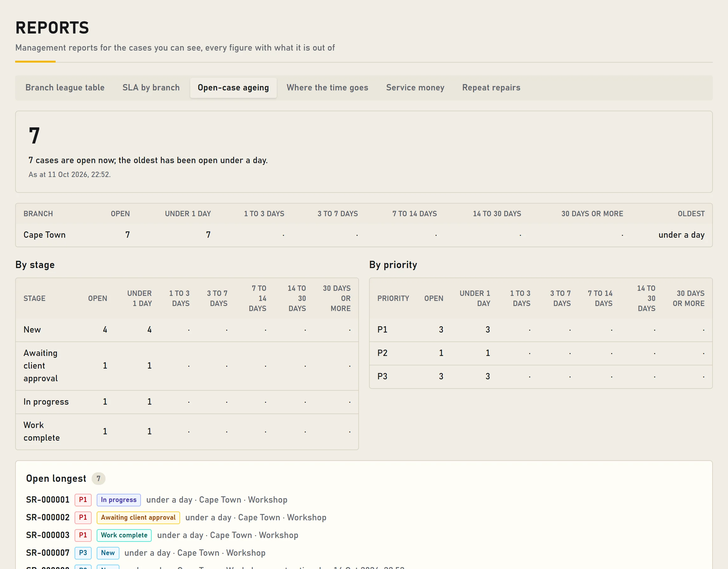The width and height of the screenshot is (728, 569).
Task: Click the 30 DAYS OR MORE branch header
Action: 592,214
